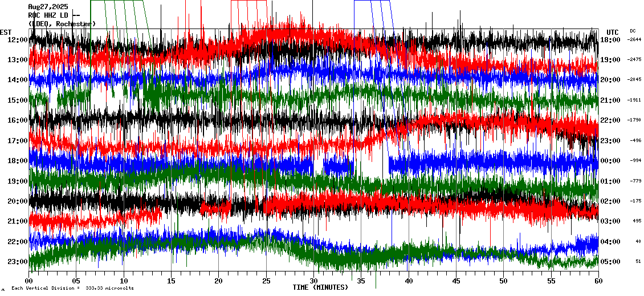This screenshot has height=296, width=644.
Task: Select the 12:00 EST row label
Action: coord(18,39)
